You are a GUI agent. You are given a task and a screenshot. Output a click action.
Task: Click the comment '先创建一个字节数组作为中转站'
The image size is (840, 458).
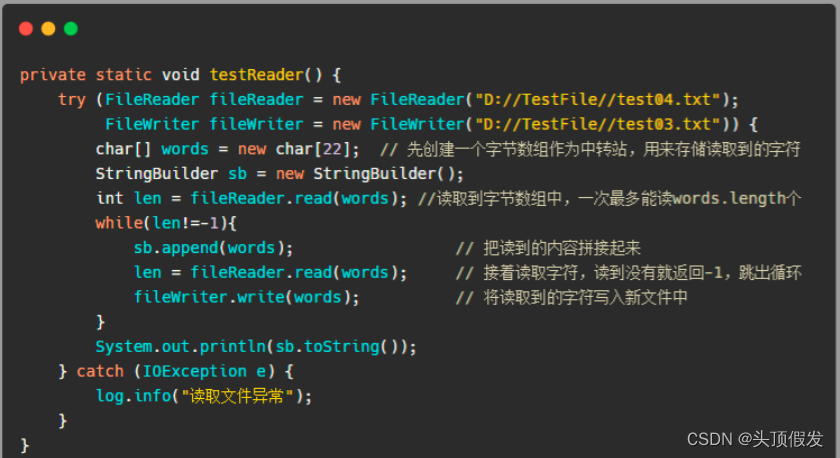[x=516, y=149]
